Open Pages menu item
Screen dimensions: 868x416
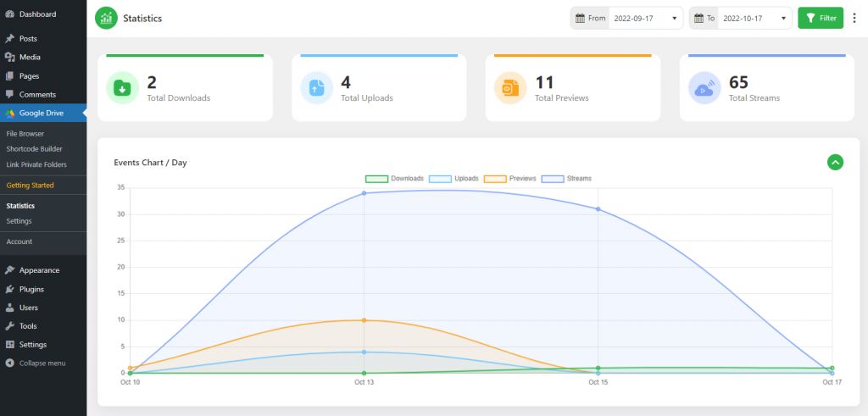click(43, 75)
